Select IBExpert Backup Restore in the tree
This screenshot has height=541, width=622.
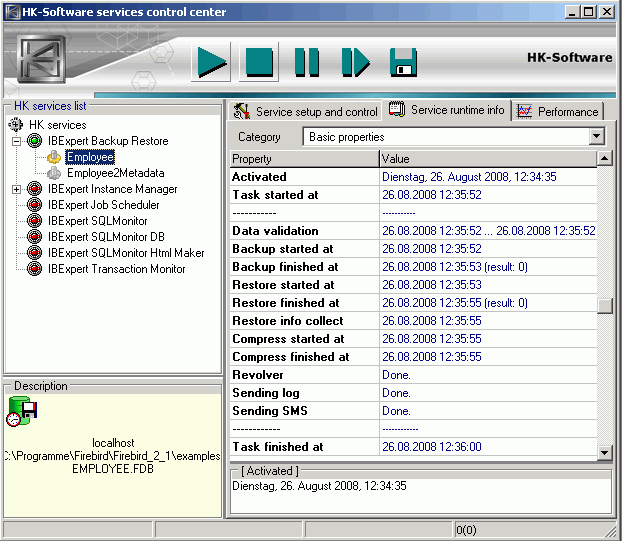pyautogui.click(x=108, y=141)
